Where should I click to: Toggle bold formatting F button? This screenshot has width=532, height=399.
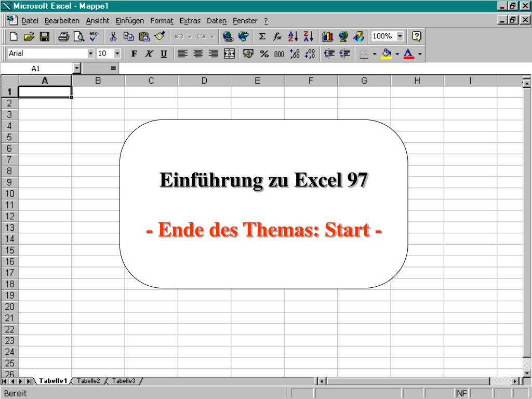click(135, 54)
